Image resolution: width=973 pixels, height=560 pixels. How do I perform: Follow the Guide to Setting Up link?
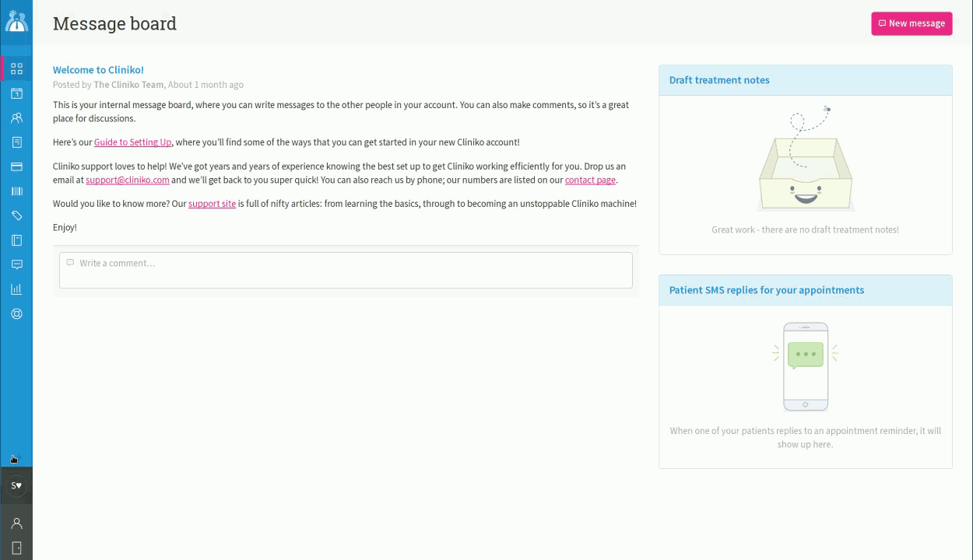click(x=132, y=142)
